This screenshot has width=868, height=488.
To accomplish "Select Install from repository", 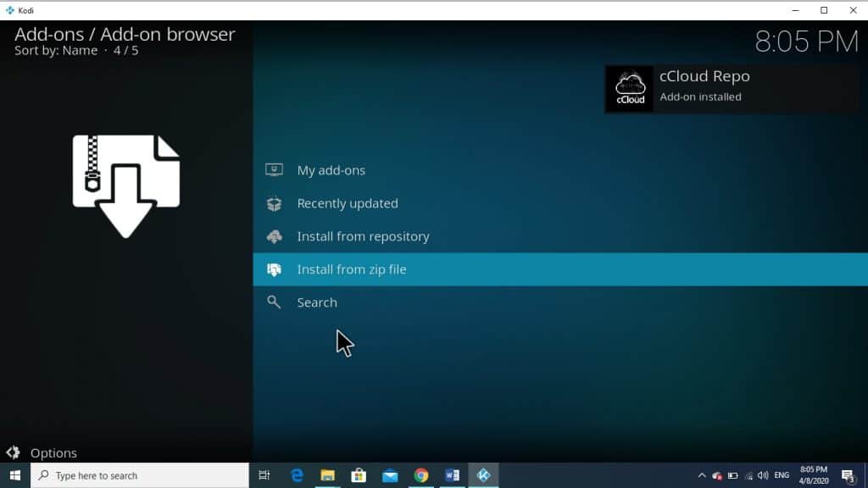I will [x=560, y=236].
